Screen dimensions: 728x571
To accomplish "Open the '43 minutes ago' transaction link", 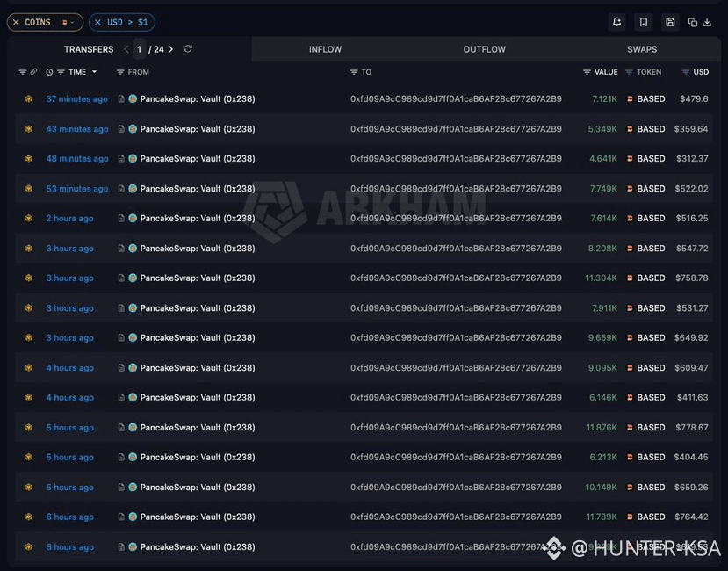I will (x=77, y=129).
